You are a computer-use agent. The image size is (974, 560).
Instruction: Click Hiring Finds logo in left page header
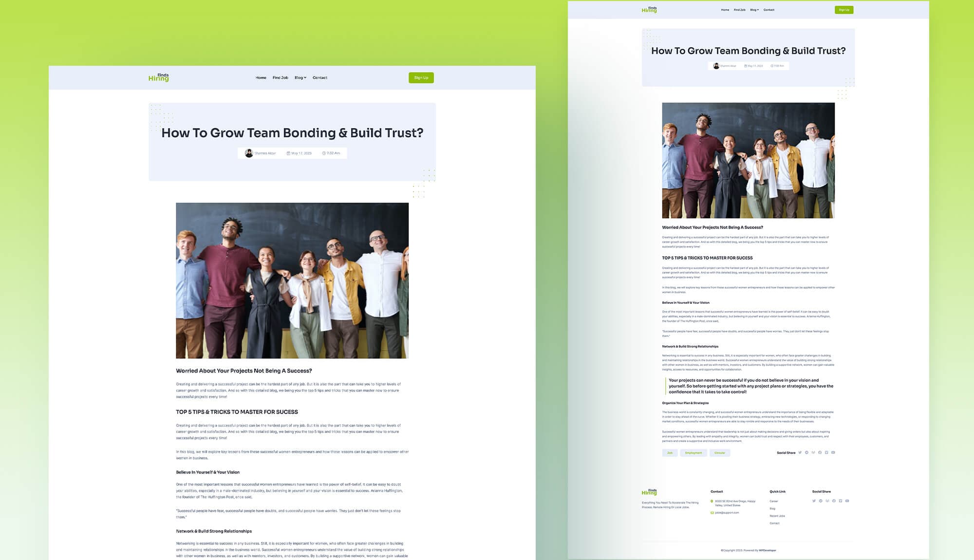pyautogui.click(x=159, y=77)
